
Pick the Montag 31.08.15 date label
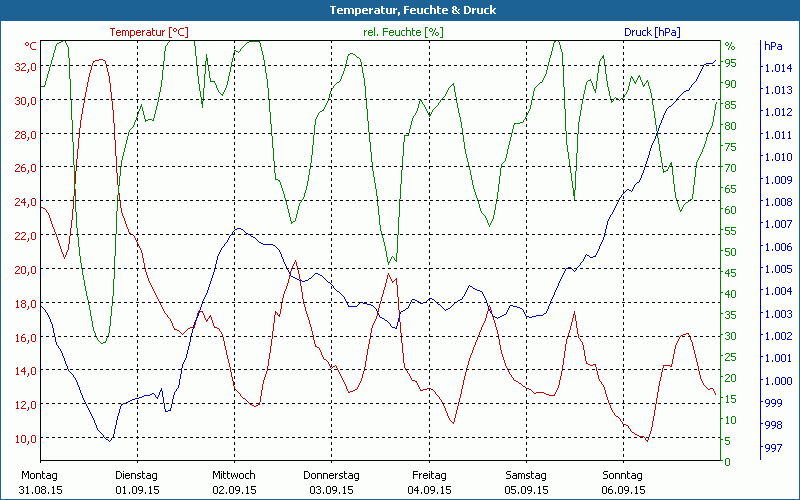pyautogui.click(x=40, y=482)
